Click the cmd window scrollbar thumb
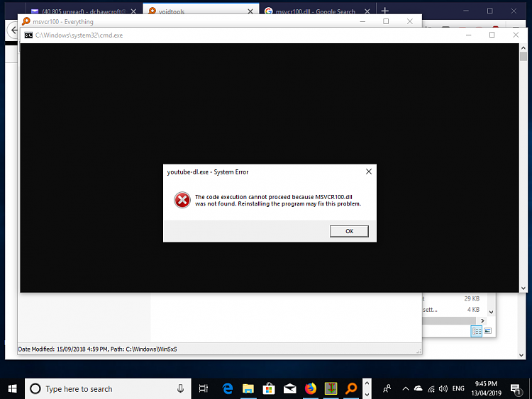The height and width of the screenshot is (399, 532). coord(523,56)
